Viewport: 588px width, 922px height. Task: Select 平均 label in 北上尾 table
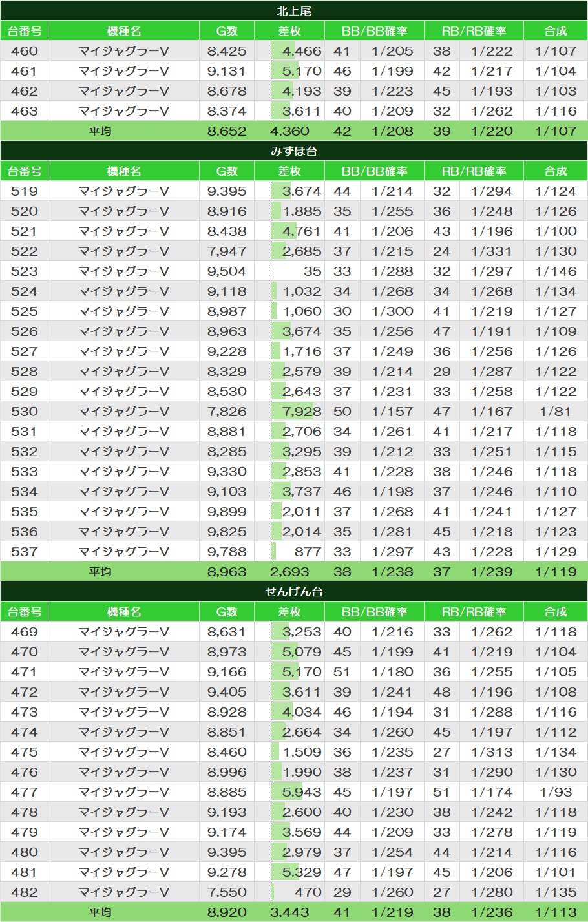click(100, 131)
